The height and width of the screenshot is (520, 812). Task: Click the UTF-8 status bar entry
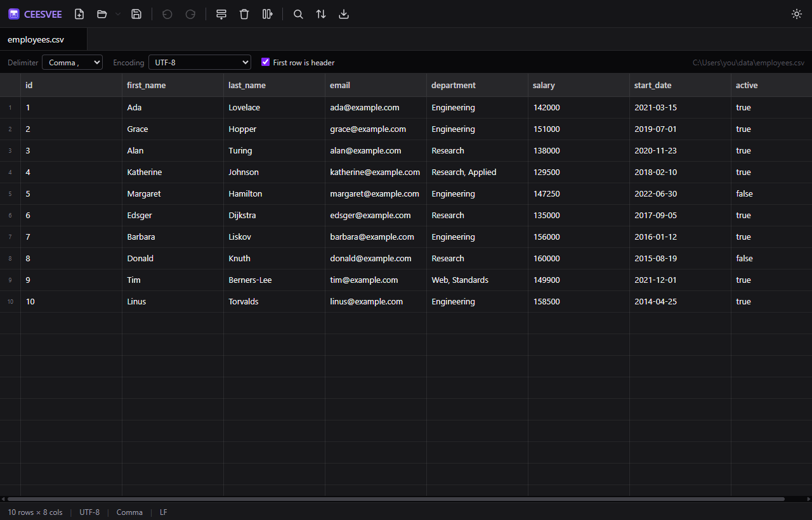tap(89, 512)
